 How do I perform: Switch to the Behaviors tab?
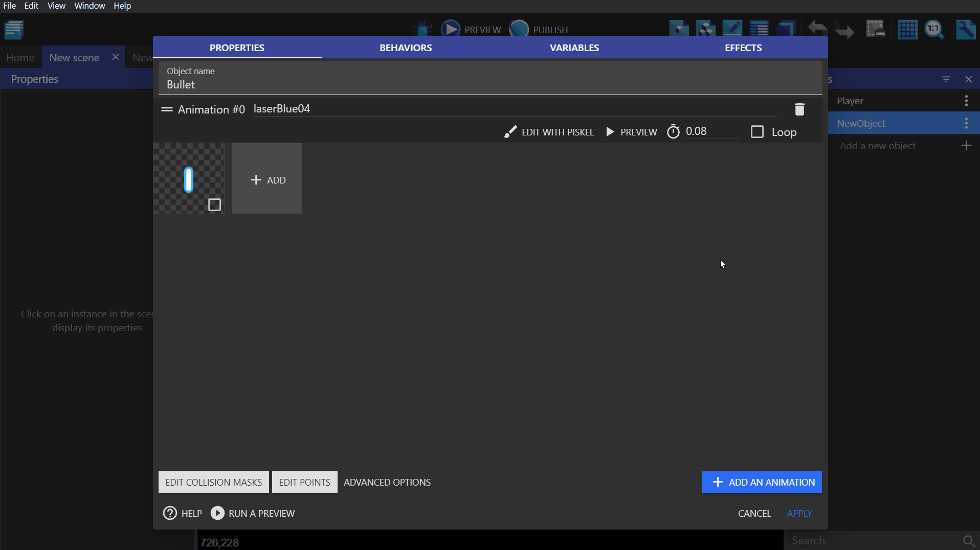click(x=406, y=48)
